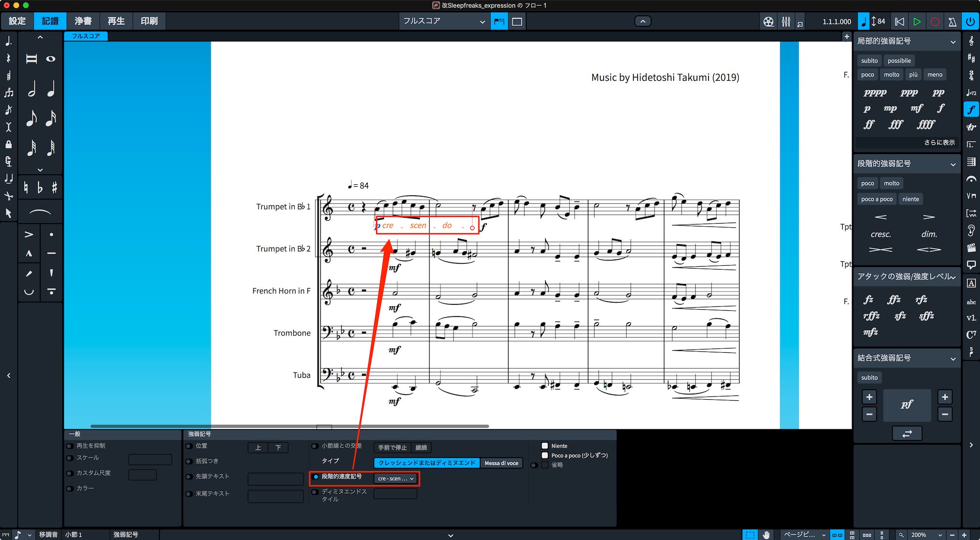
Task: Select the flat accidental
Action: (x=40, y=188)
